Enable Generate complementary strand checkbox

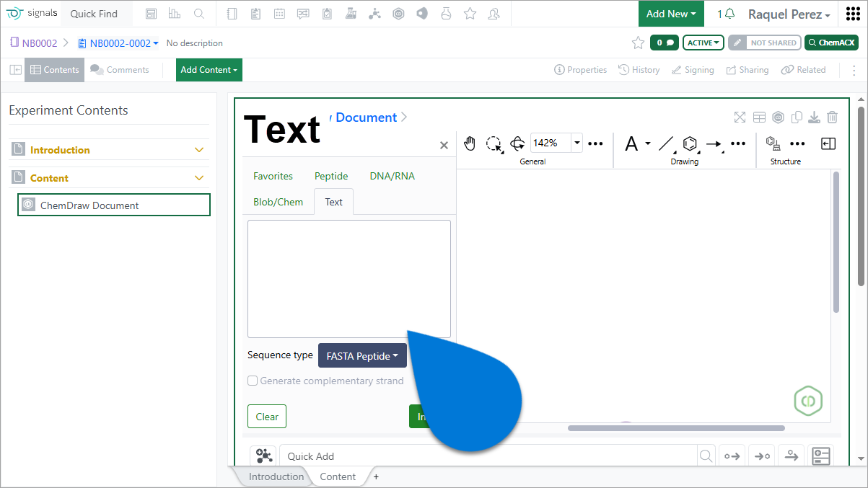tap(253, 381)
